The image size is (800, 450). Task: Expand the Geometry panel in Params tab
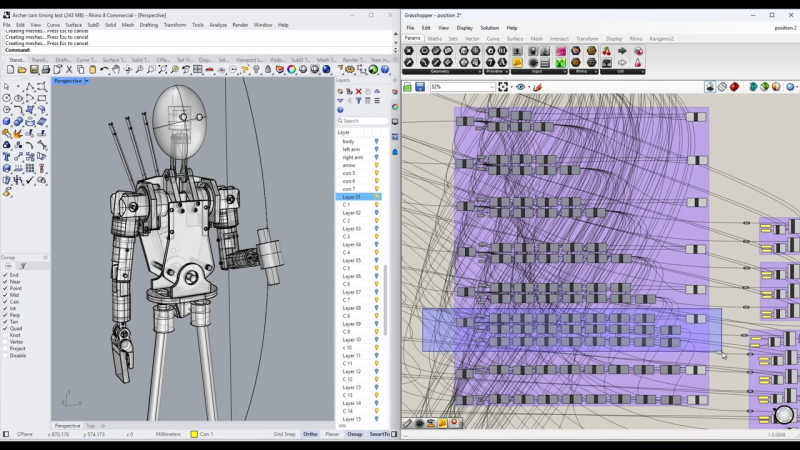480,71
